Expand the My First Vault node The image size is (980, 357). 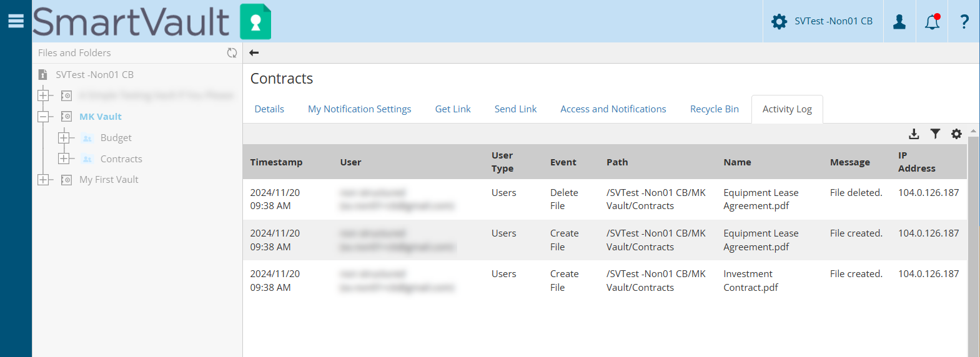(43, 180)
